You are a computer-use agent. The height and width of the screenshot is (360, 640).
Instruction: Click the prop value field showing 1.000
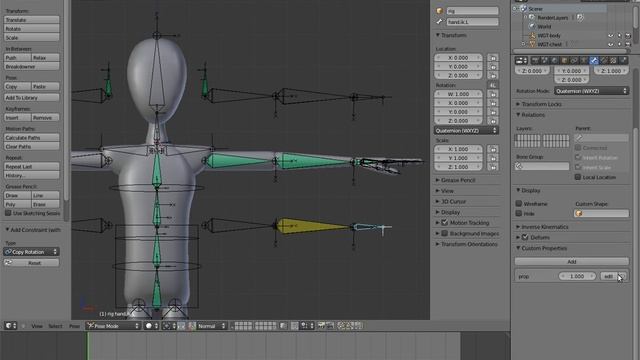click(577, 276)
